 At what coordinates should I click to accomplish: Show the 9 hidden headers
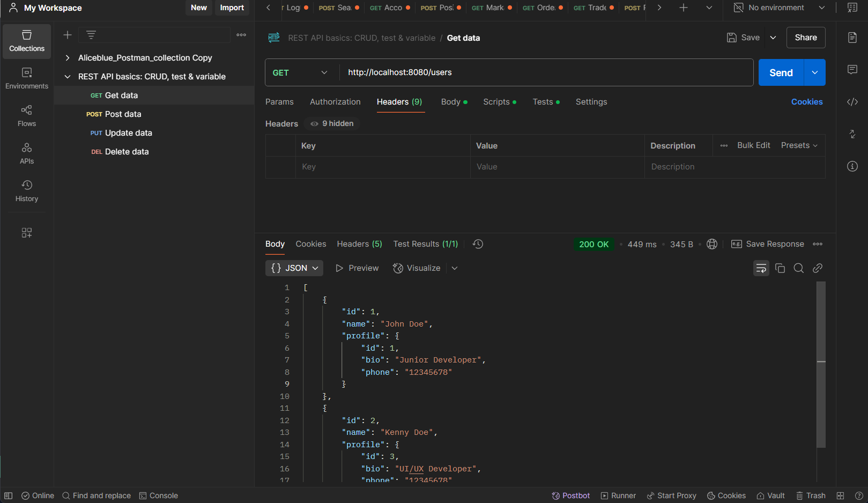tap(332, 123)
